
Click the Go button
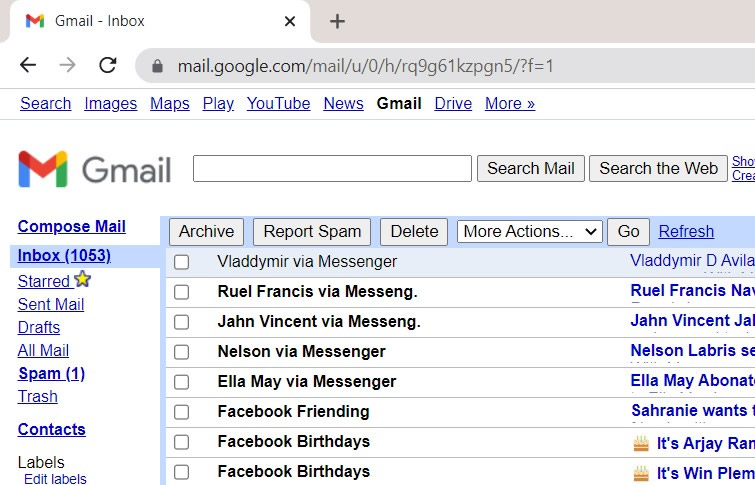tap(628, 232)
